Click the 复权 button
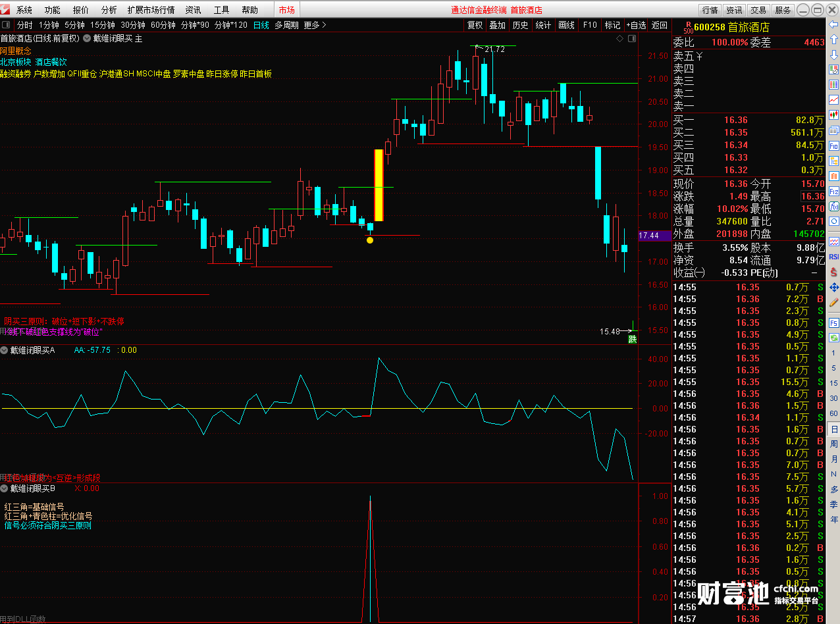The image size is (840, 624). [x=475, y=25]
